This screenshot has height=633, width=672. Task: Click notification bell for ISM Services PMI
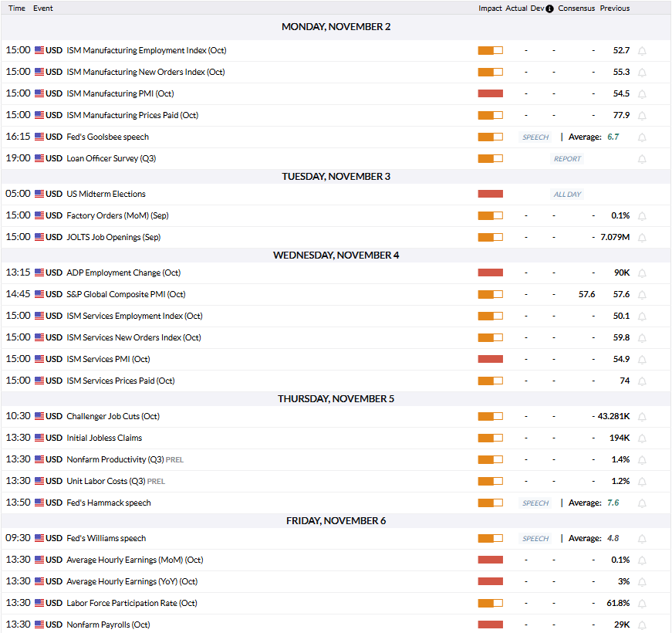642,360
